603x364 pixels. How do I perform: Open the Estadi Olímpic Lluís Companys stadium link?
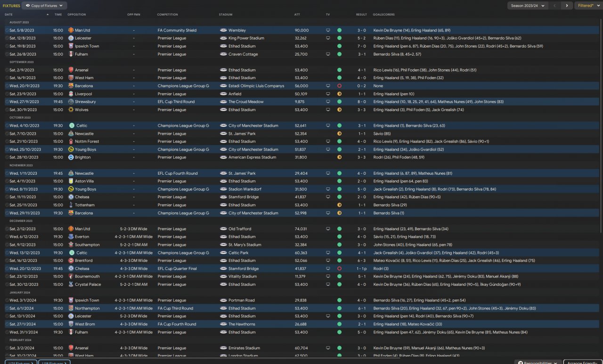point(256,86)
